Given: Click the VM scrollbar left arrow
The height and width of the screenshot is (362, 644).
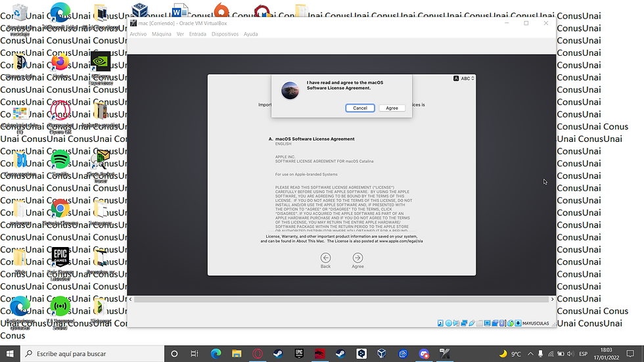Looking at the screenshot, I should tap(131, 299).
